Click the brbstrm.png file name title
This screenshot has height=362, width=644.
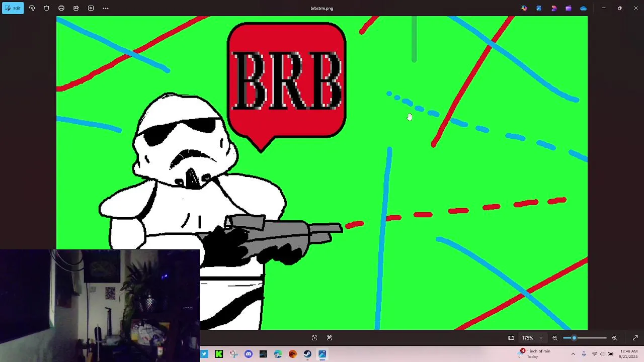pos(322,8)
